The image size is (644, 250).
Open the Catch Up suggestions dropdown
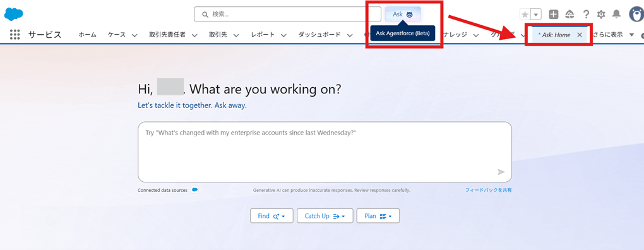coord(325,216)
